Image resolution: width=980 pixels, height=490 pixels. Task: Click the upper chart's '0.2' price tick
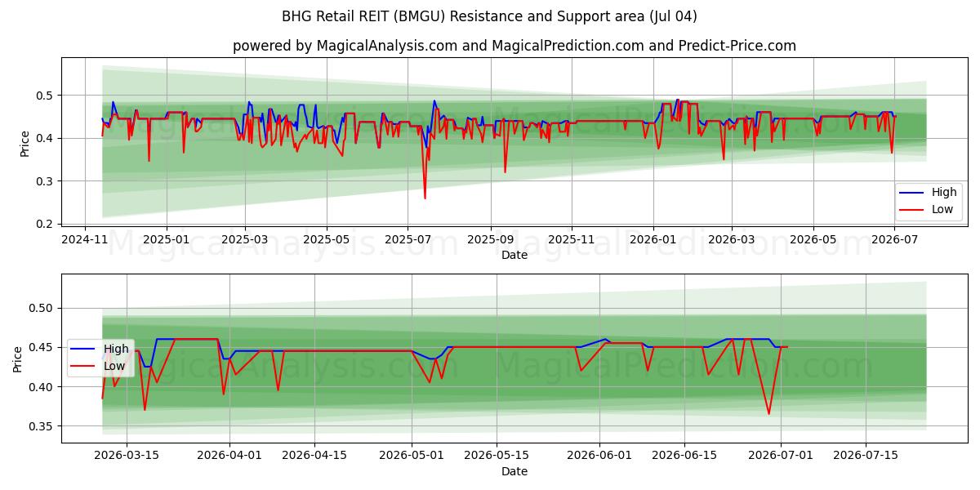47,224
